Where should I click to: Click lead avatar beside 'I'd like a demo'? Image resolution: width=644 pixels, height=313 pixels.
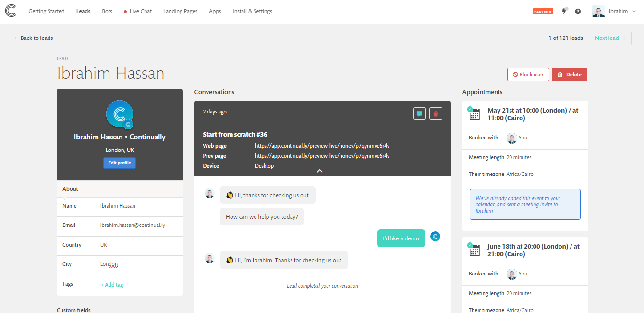click(x=435, y=236)
